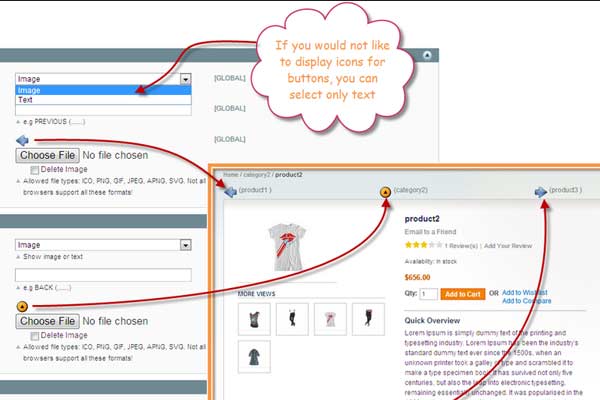The image size is (600, 400).
Task: Go to category2 in the breadcrumb
Action: (257, 175)
